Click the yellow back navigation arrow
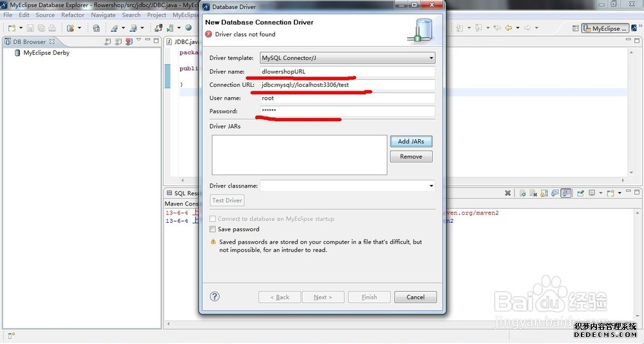The height and width of the screenshot is (344, 644). (x=508, y=28)
